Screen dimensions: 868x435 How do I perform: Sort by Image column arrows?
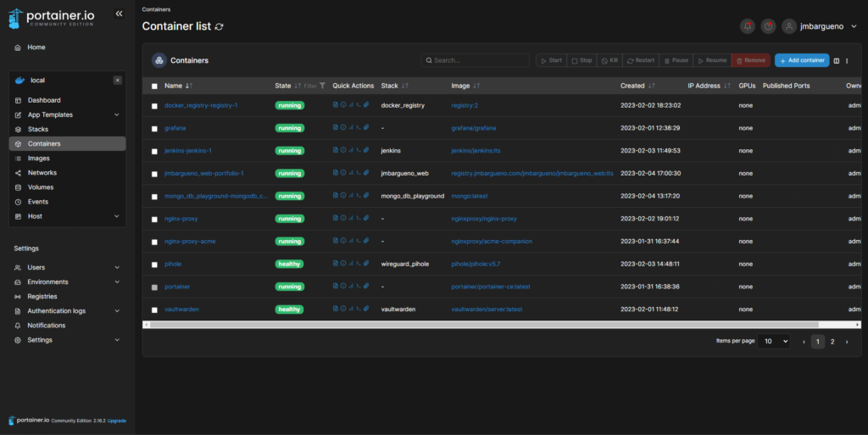[476, 86]
